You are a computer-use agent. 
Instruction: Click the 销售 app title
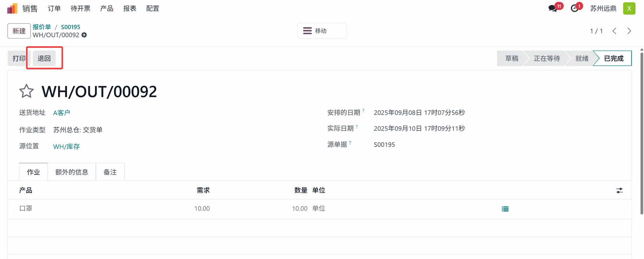[30, 8]
